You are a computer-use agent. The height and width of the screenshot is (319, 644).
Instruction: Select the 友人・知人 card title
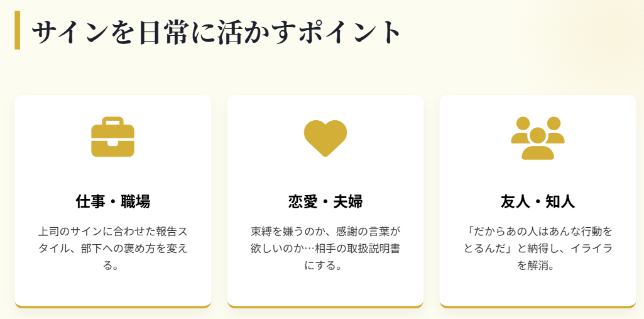tap(538, 202)
